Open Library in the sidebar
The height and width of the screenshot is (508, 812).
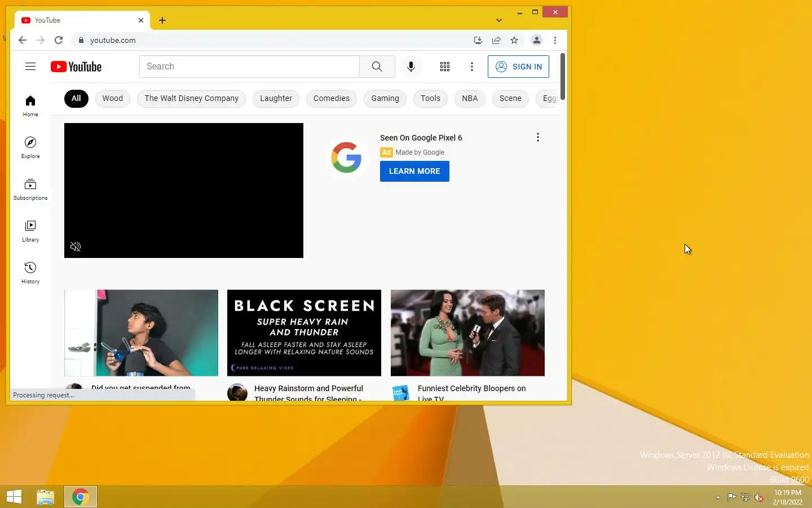(30, 231)
